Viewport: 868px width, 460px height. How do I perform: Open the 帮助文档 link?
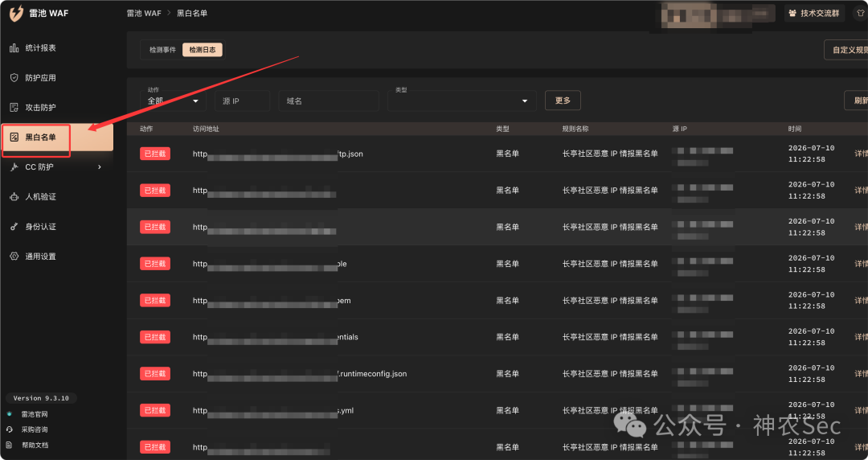[x=35, y=445]
